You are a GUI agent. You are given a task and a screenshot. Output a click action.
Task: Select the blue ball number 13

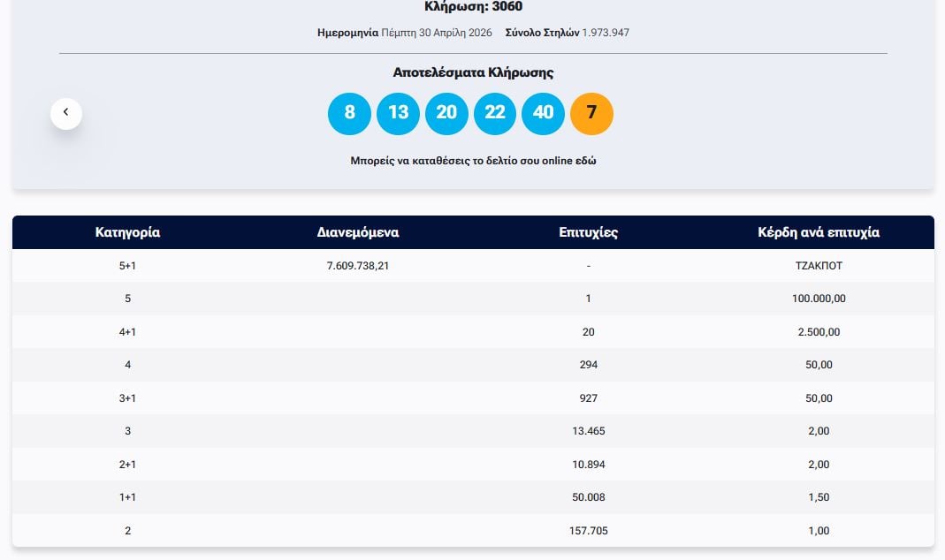pyautogui.click(x=398, y=113)
